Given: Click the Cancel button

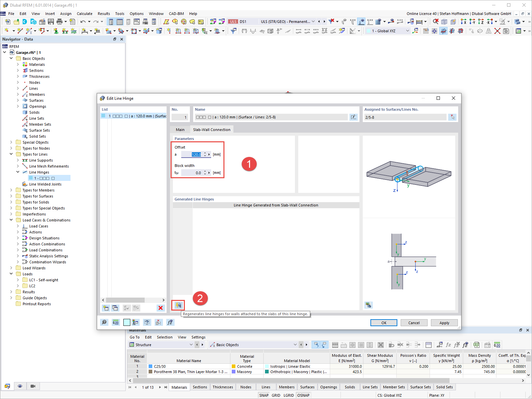Looking at the screenshot, I should (414, 323).
